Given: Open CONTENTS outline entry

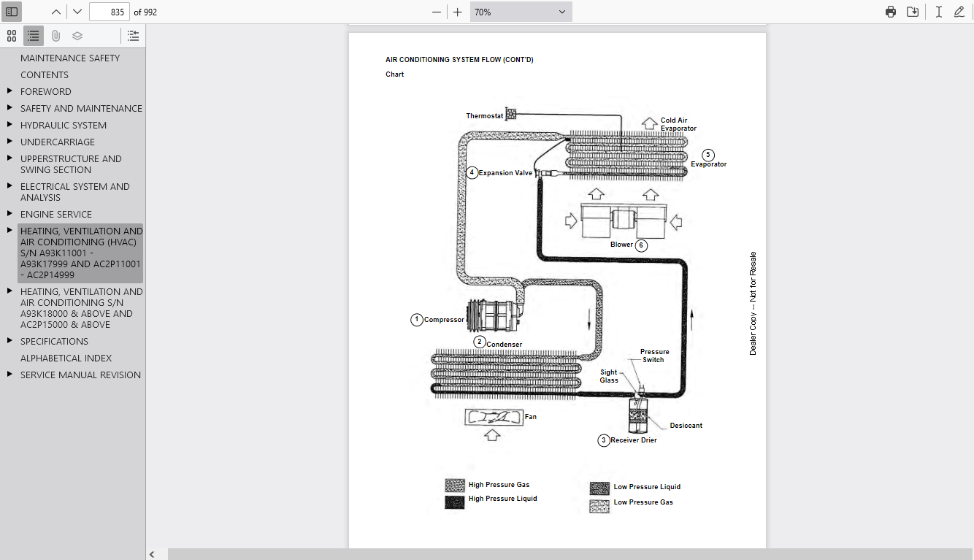Looking at the screenshot, I should (x=45, y=74).
